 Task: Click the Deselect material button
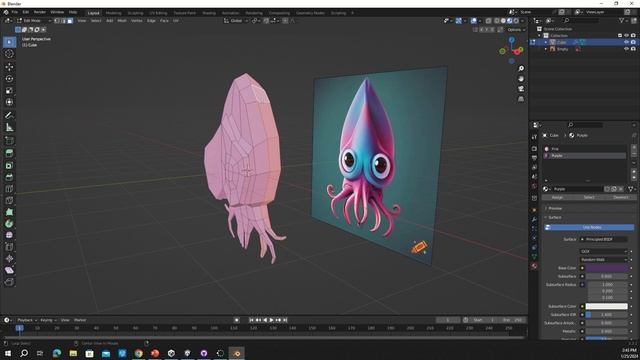point(620,197)
